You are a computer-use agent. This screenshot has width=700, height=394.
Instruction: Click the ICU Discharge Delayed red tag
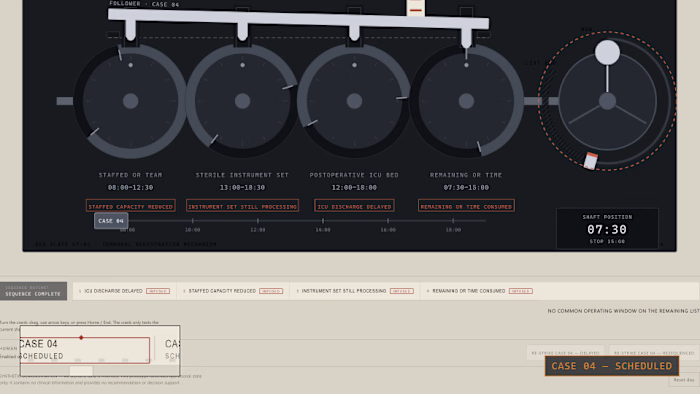[x=354, y=206]
